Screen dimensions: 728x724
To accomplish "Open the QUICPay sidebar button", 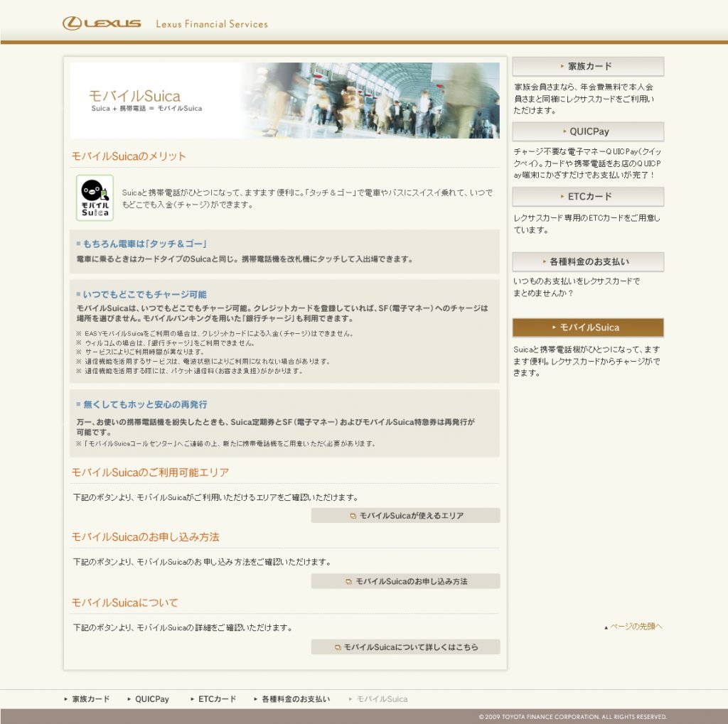I will pos(588,131).
